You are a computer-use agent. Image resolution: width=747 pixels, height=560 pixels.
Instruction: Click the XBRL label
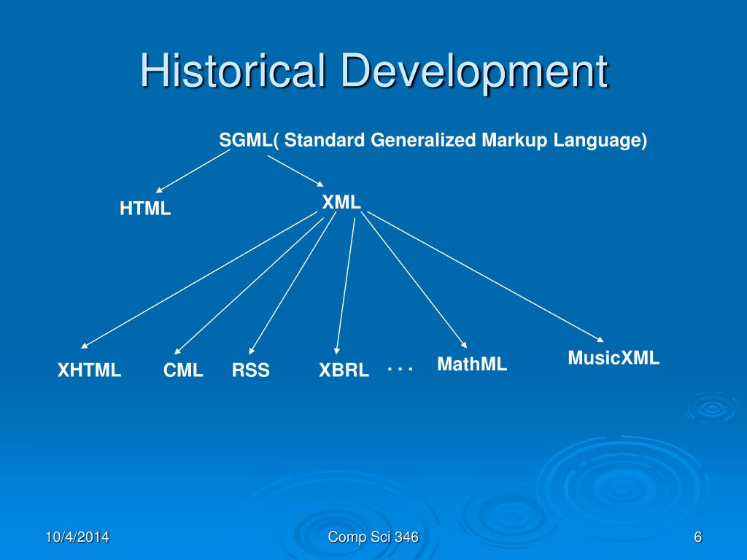[x=344, y=370]
